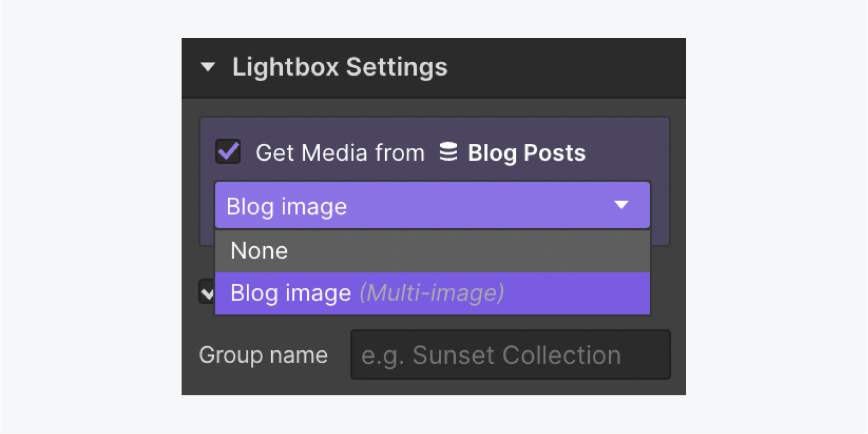Viewport: 868px width, 434px height.
Task: Choose None from the dropdown list
Action: (433, 251)
